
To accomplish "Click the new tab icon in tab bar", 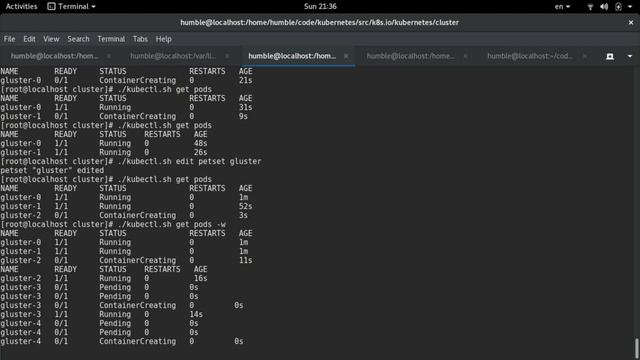I will [610, 56].
